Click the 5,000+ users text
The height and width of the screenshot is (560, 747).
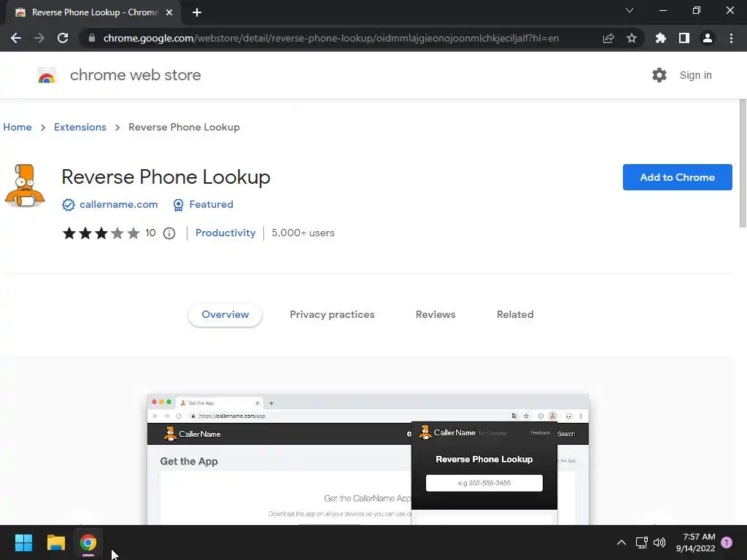(x=303, y=233)
